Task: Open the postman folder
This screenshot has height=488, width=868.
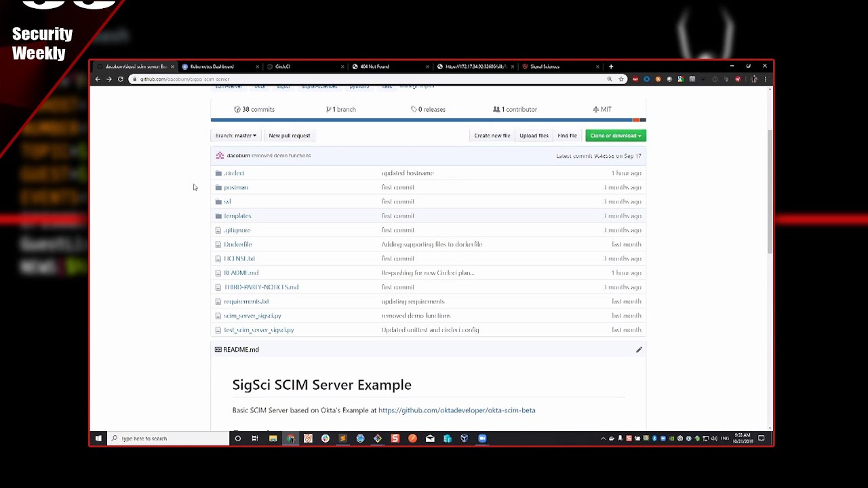Action: coord(236,187)
